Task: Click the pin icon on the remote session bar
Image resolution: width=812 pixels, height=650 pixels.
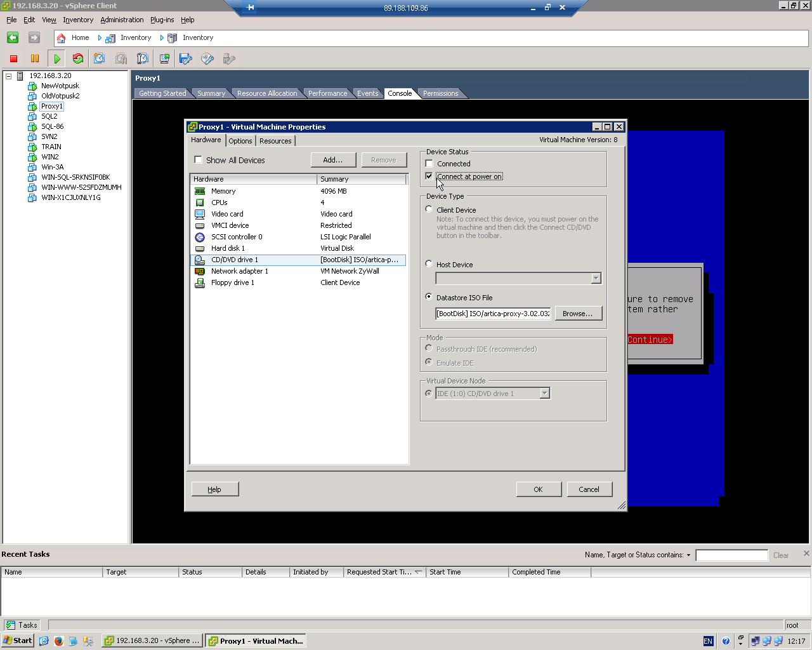Action: (251, 8)
